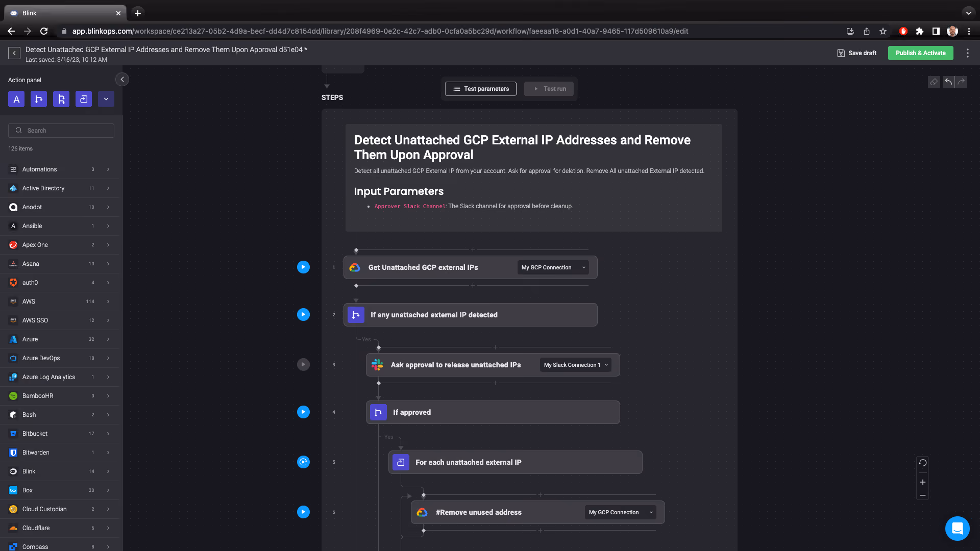Undo the last change on canvas
980x551 pixels.
[948, 82]
